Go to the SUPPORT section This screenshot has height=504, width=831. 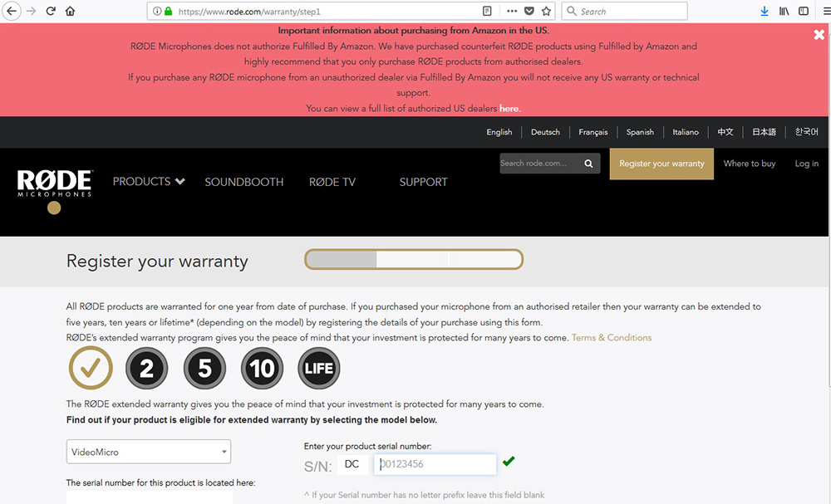tap(423, 182)
